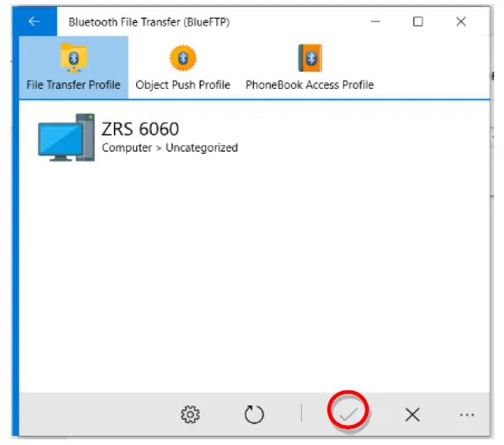Confirm selection with the checkmark button

tap(348, 414)
